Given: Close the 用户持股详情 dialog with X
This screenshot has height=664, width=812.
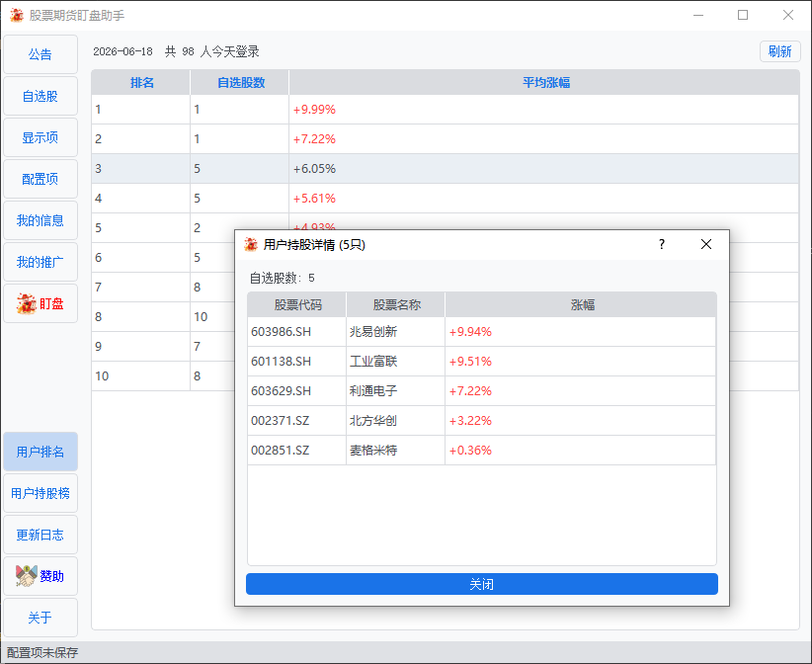Looking at the screenshot, I should click(706, 244).
